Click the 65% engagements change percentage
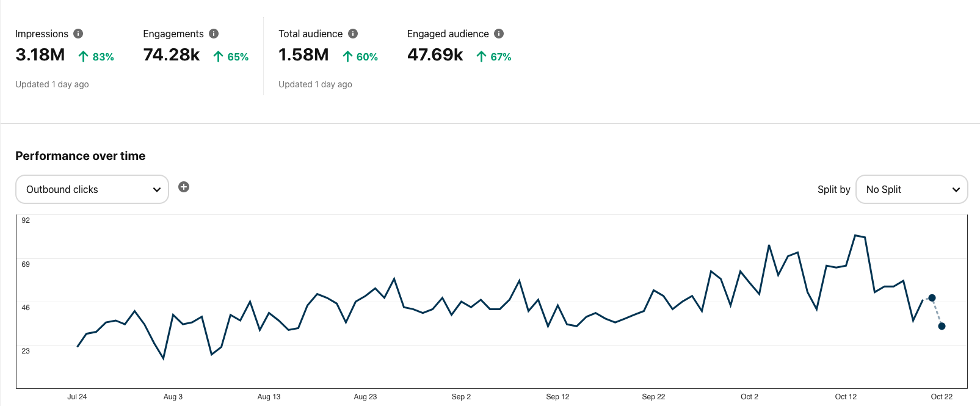The height and width of the screenshot is (406, 980). coord(238,57)
